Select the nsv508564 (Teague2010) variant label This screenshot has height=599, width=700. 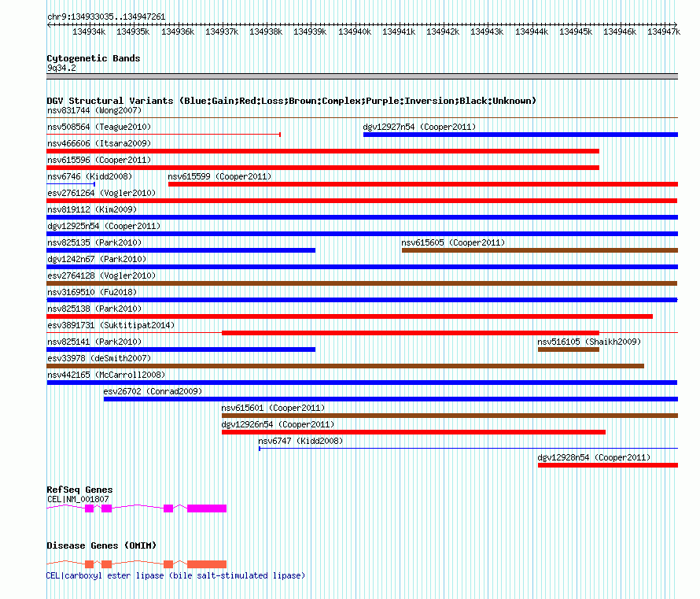99,127
